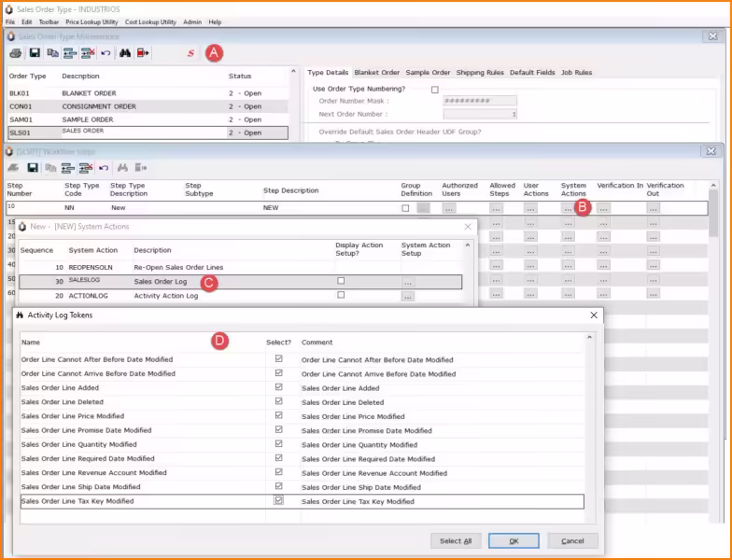The height and width of the screenshot is (560, 732).
Task: Click Undo icon in the Workflow Steps toolbar
Action: (104, 168)
